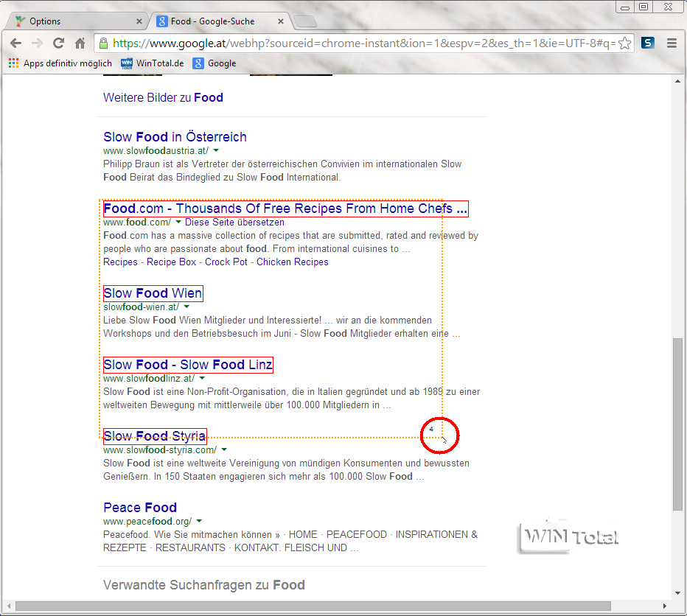The height and width of the screenshot is (616, 687).
Task: Open the Slow Food in Österreich result
Action: [x=175, y=137]
